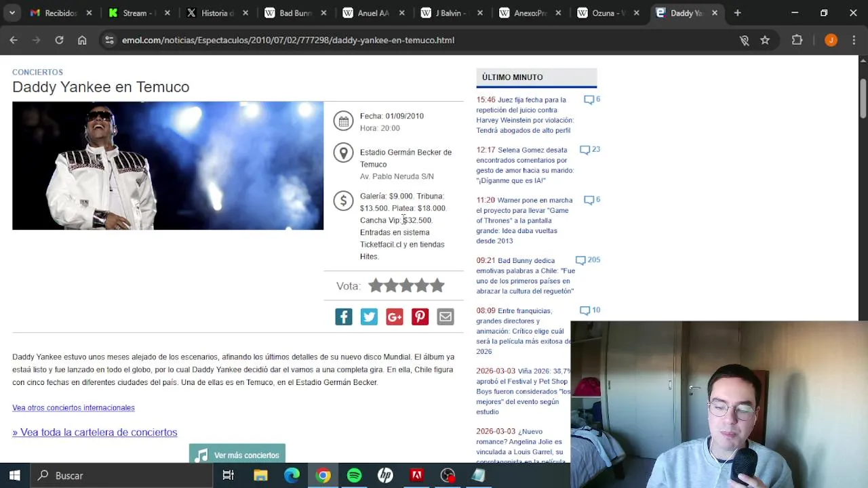
Task: Open the Selena Gomez headline
Action: (525, 165)
